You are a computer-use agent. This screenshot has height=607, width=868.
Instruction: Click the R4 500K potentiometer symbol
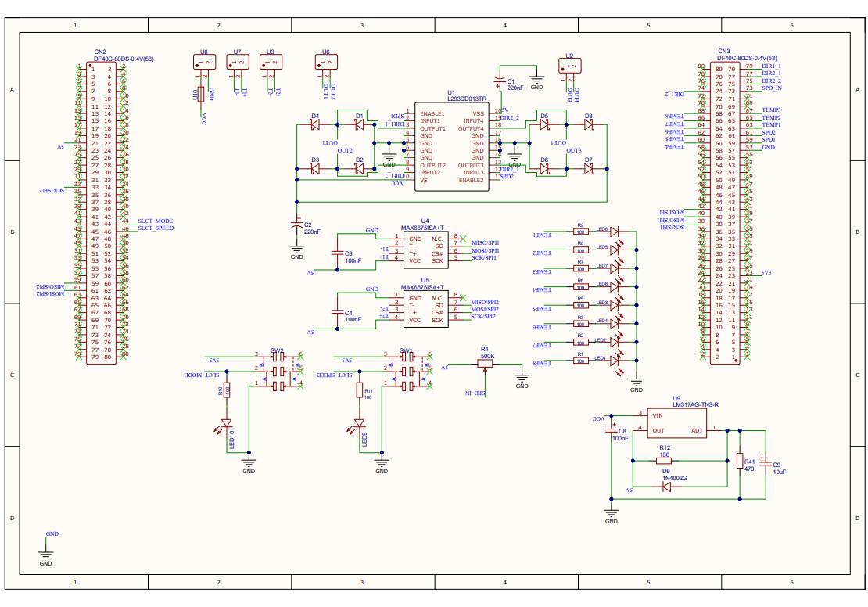click(x=485, y=365)
